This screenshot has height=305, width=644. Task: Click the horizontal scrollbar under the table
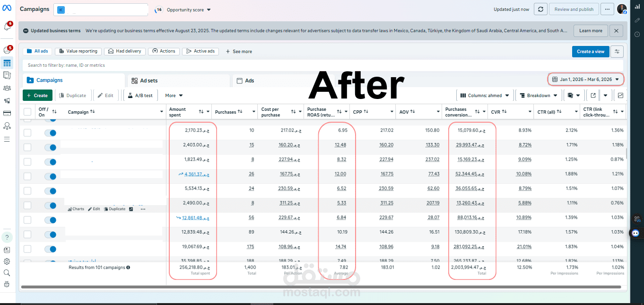coord(321,287)
